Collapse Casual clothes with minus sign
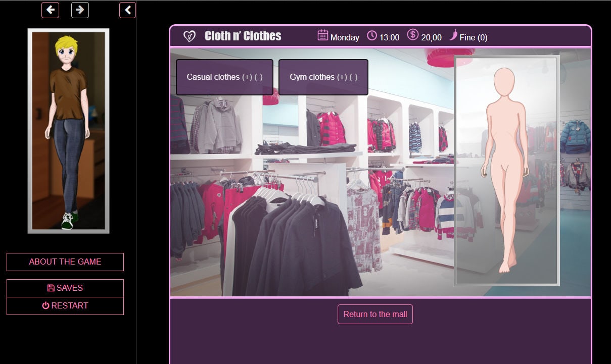Screen dimensions: 611x364 point(258,77)
